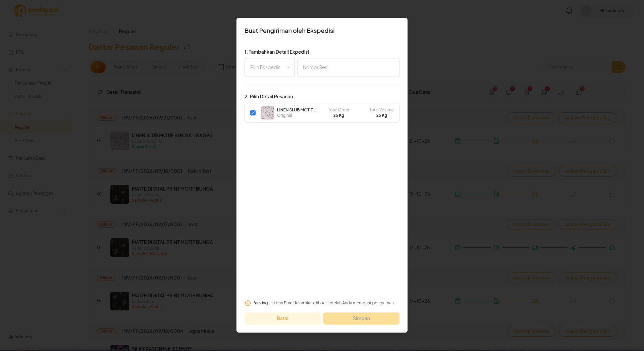
Task: Click the Indonesia language globe icon
Action: pyautogui.click(x=11, y=337)
